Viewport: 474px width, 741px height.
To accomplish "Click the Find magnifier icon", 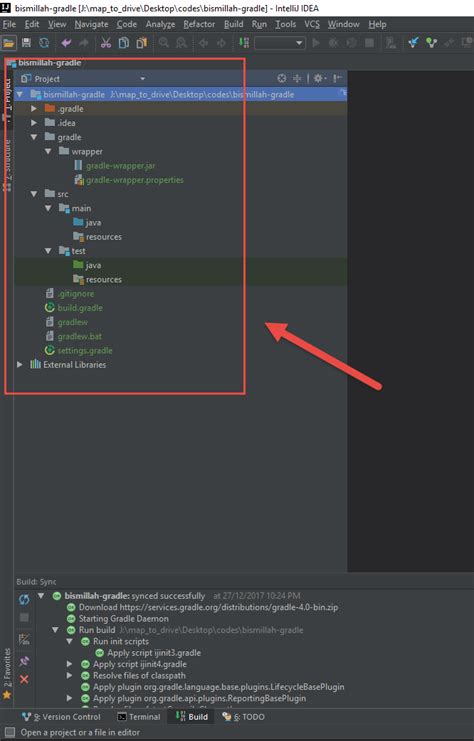I will click(x=164, y=43).
